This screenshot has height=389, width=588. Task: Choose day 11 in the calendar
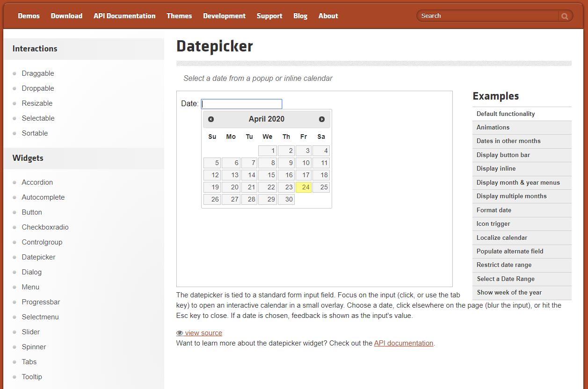(321, 163)
